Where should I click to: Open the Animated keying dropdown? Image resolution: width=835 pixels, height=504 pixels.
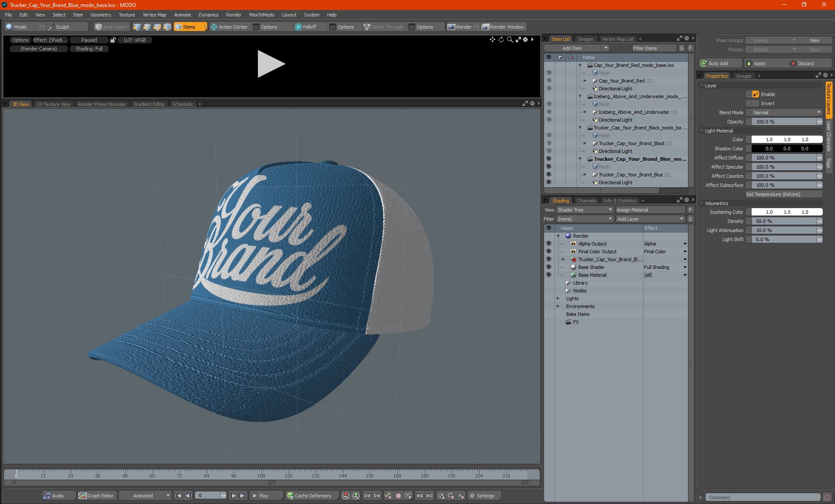pos(145,496)
